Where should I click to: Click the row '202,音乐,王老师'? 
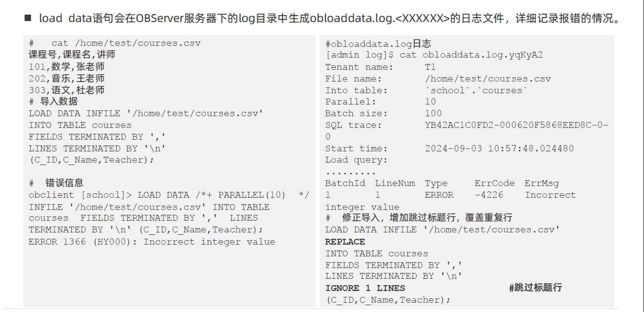click(x=66, y=78)
